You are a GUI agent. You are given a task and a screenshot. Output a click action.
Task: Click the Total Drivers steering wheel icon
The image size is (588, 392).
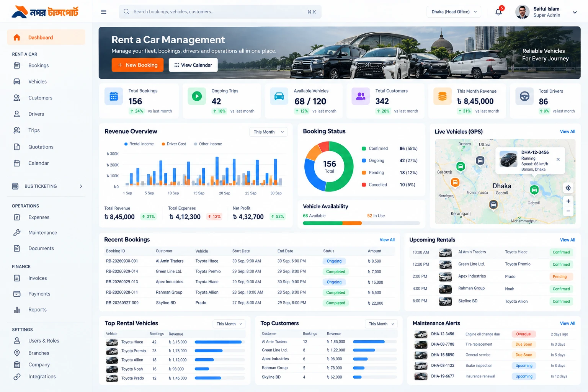coord(524,96)
